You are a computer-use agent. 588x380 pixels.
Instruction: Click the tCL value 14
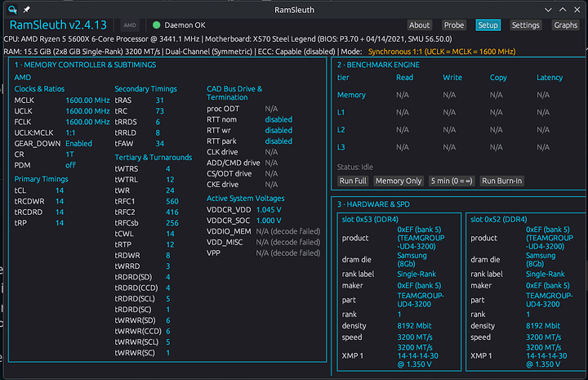60,190
